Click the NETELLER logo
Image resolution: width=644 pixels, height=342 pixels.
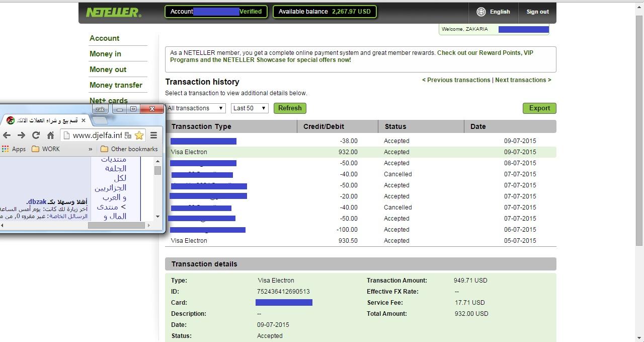[113, 12]
